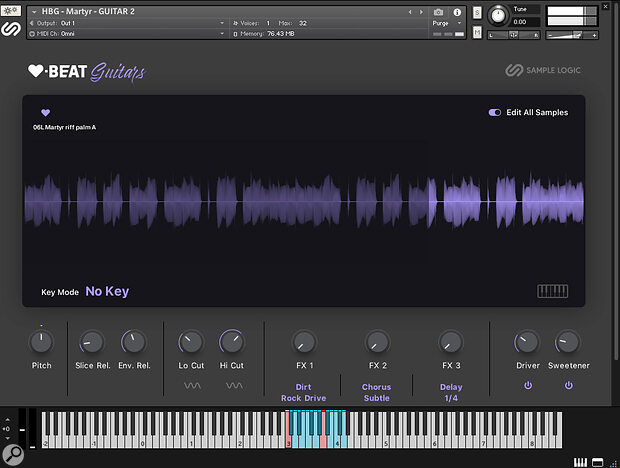Open the instrument options wrench icon
The image size is (620, 468).
[11, 10]
